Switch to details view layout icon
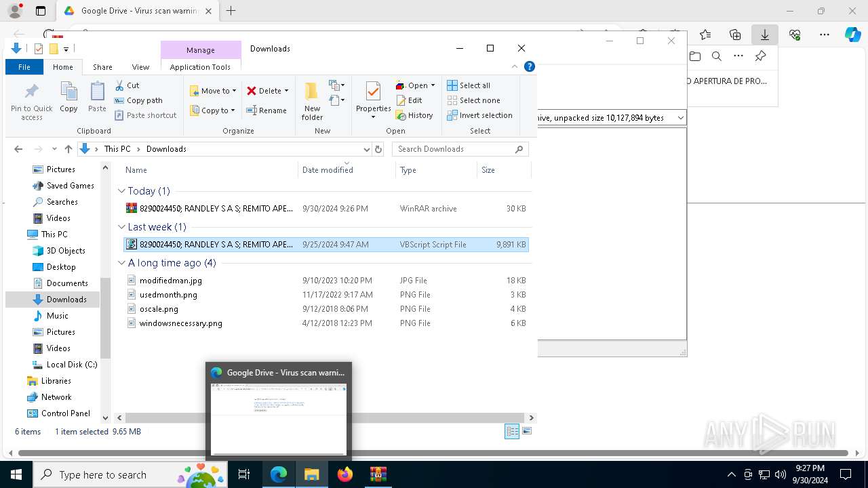This screenshot has width=868, height=488. 512,431
